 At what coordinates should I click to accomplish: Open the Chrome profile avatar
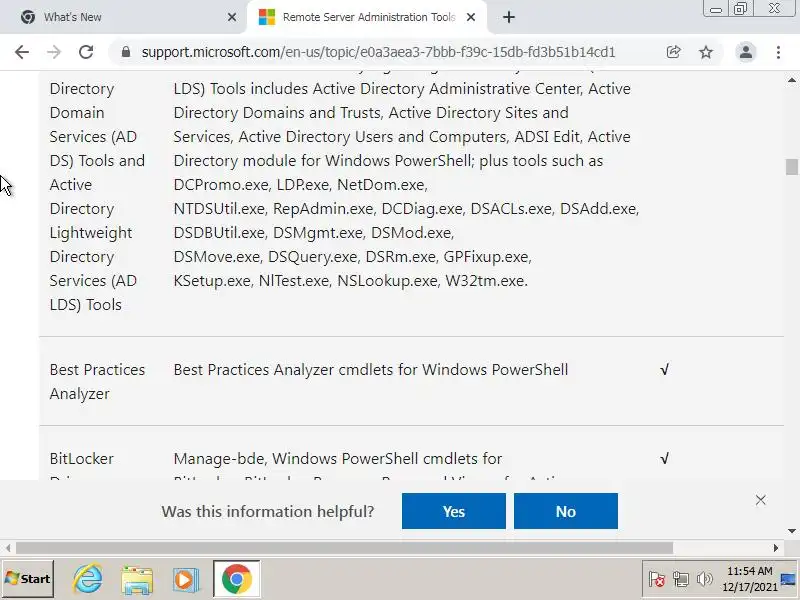(745, 52)
